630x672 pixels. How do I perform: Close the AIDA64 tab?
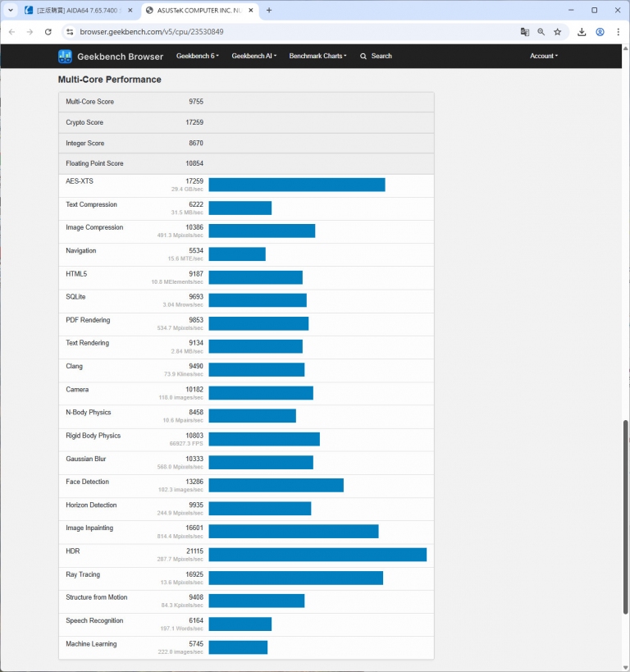tap(130, 11)
